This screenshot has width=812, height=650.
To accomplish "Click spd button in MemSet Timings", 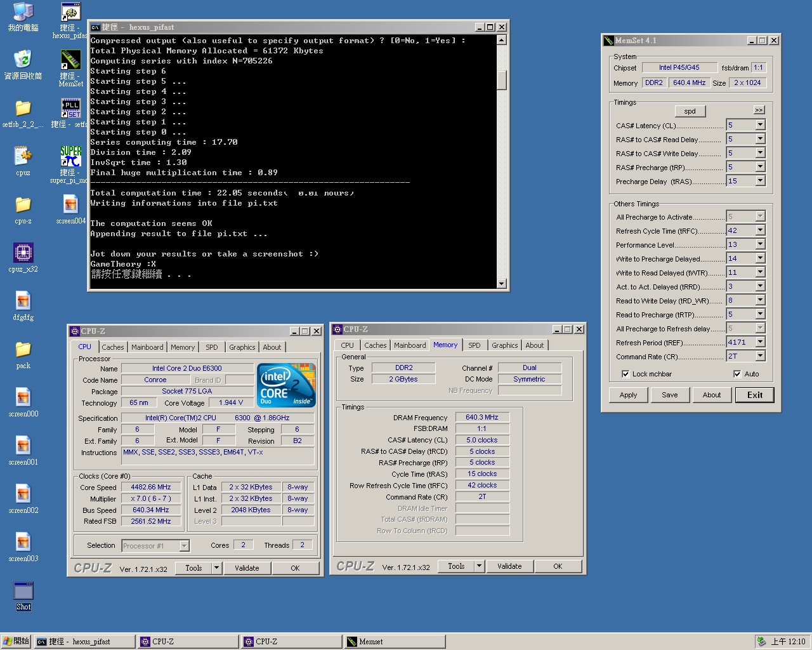I will [x=690, y=111].
